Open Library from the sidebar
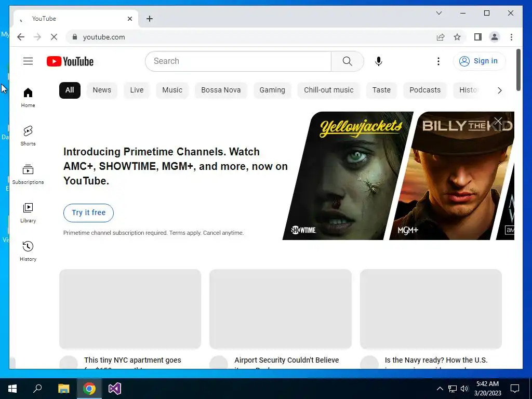Screen dimensions: 532x399 pyautogui.click(x=28, y=212)
